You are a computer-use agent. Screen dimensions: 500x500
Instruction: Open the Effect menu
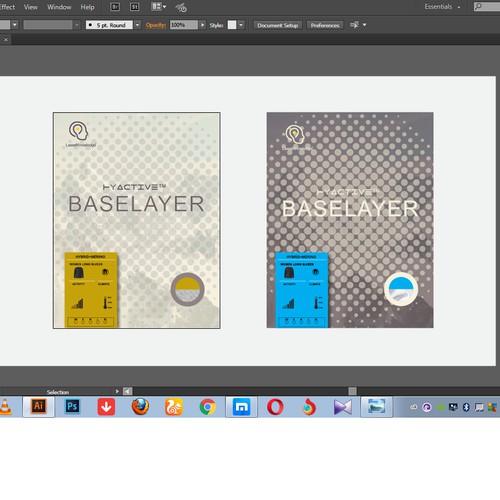7,7
